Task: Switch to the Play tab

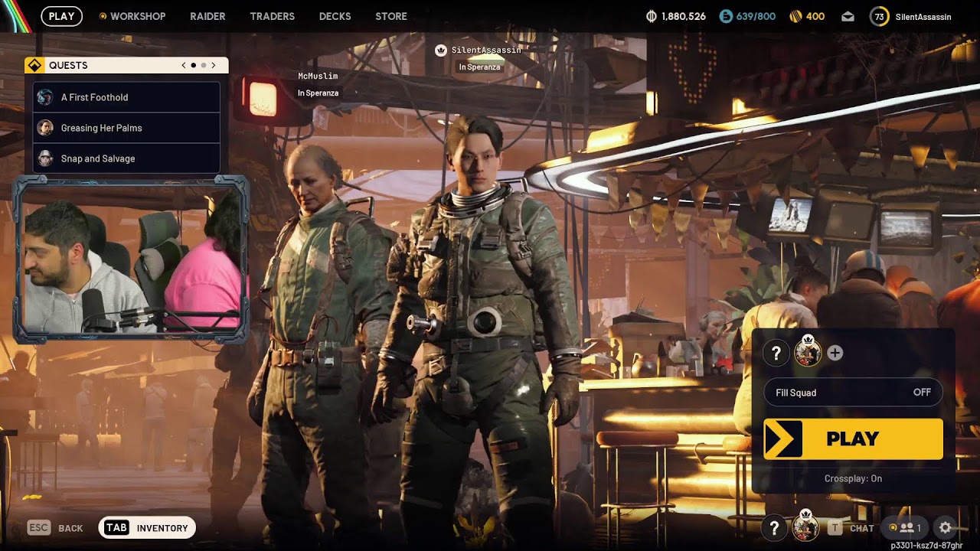Action: [x=61, y=16]
